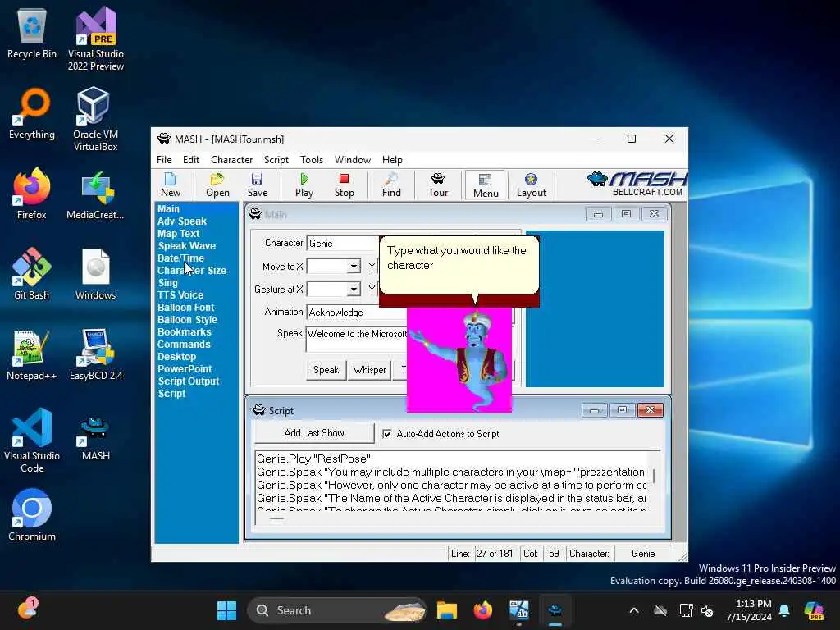Select TTS Voice in sidebar

coord(180,295)
